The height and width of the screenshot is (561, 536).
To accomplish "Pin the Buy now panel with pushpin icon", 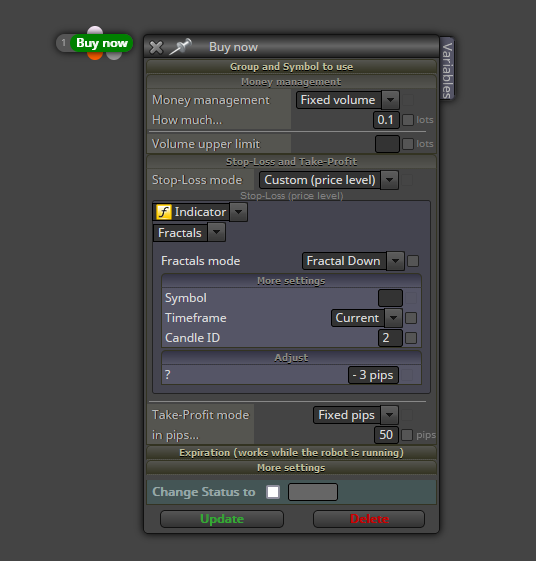I will coord(180,47).
